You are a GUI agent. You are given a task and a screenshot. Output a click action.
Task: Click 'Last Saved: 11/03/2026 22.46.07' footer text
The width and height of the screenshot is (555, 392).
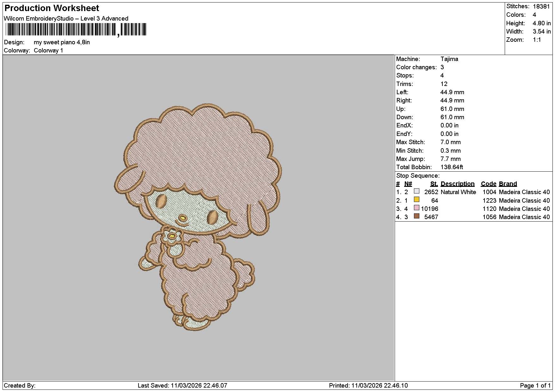click(182, 386)
